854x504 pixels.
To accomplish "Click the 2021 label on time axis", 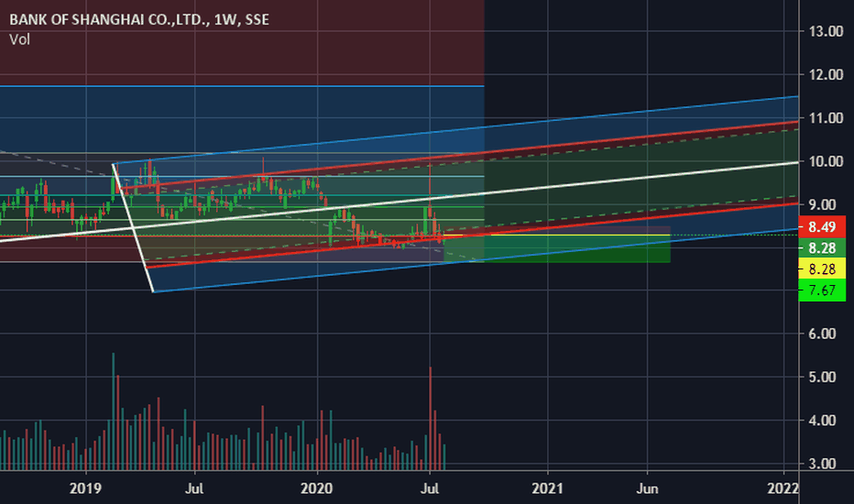I will tap(547, 488).
